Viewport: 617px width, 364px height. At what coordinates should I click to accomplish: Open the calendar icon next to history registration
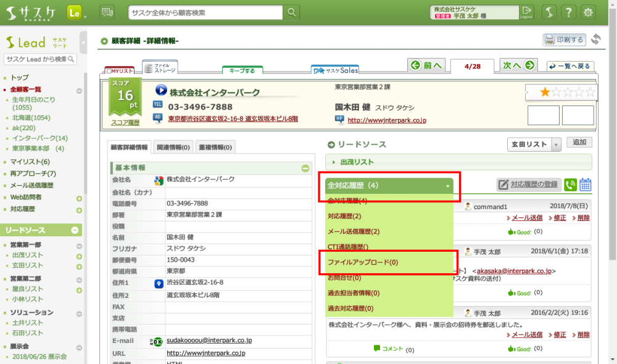(586, 184)
